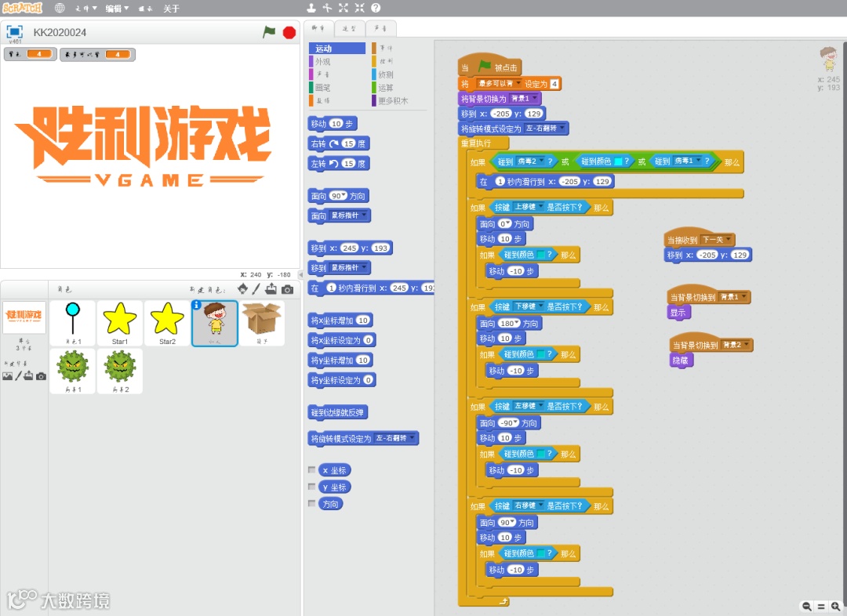This screenshot has height=616, width=847.
Task: Open 90 direction dropdown in palette 面向 block
Action: 344,195
